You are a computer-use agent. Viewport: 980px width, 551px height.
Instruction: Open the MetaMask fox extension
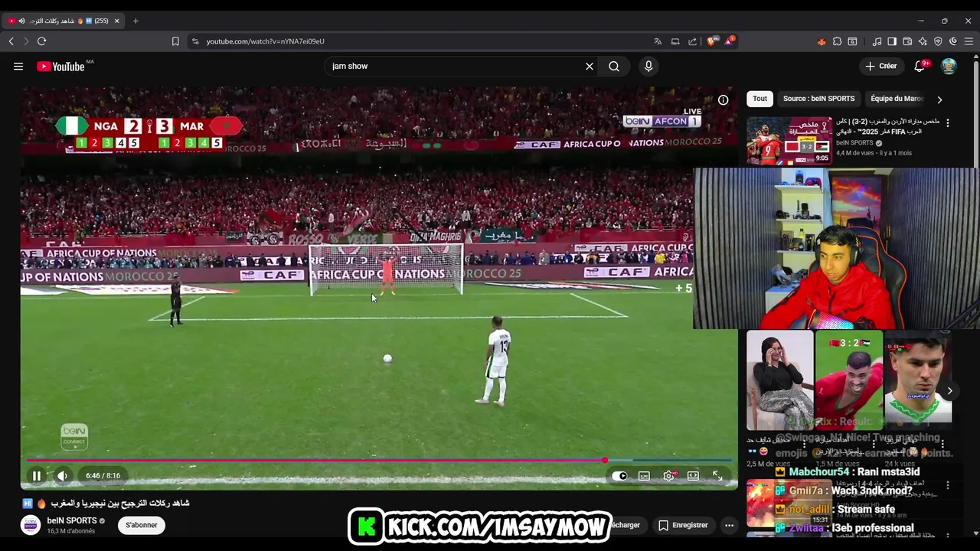point(822,41)
